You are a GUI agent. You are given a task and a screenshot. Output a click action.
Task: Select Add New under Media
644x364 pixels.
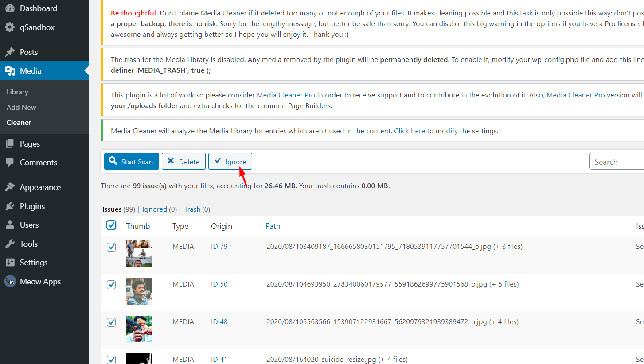pos(21,108)
